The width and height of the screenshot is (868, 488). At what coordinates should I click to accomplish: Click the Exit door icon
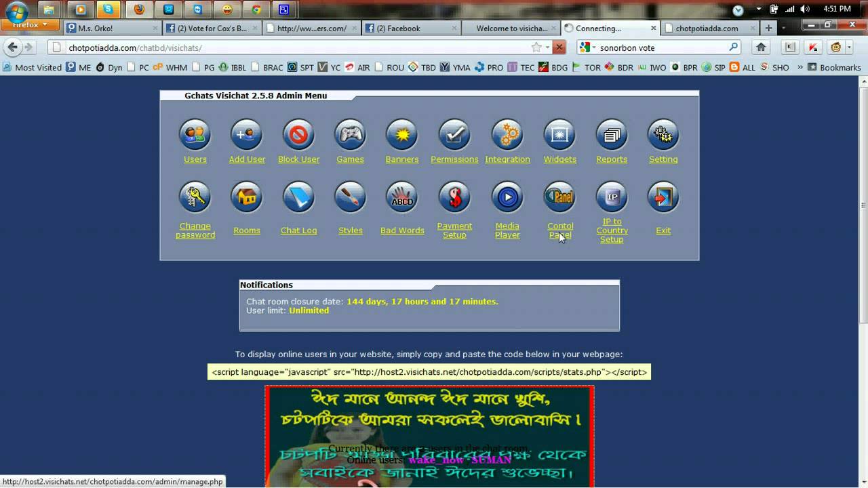point(663,197)
